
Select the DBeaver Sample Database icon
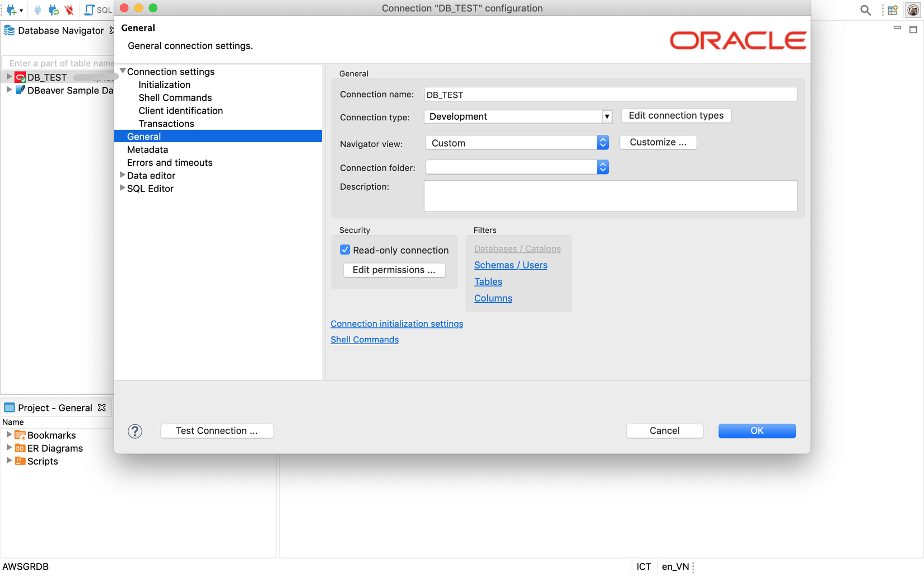21,90
